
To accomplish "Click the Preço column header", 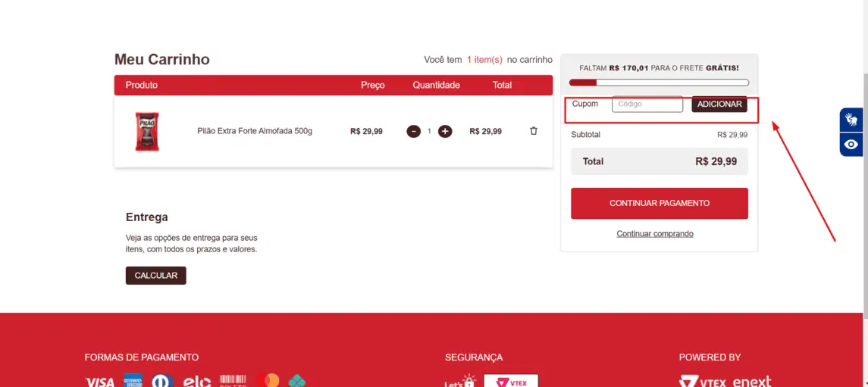I will (372, 85).
